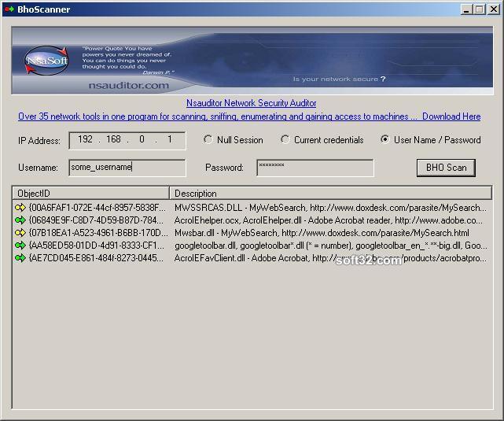This screenshot has height=421, width=504.
Task: Click the yellow arrow icon for Mwsbar.dll row
Action: pos(20,233)
